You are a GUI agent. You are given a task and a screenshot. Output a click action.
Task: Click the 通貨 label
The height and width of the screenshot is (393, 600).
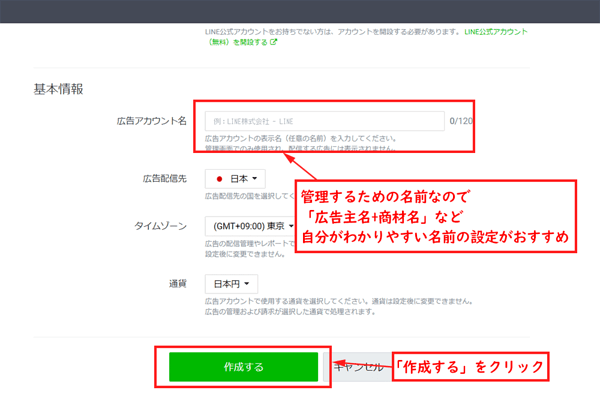(178, 284)
